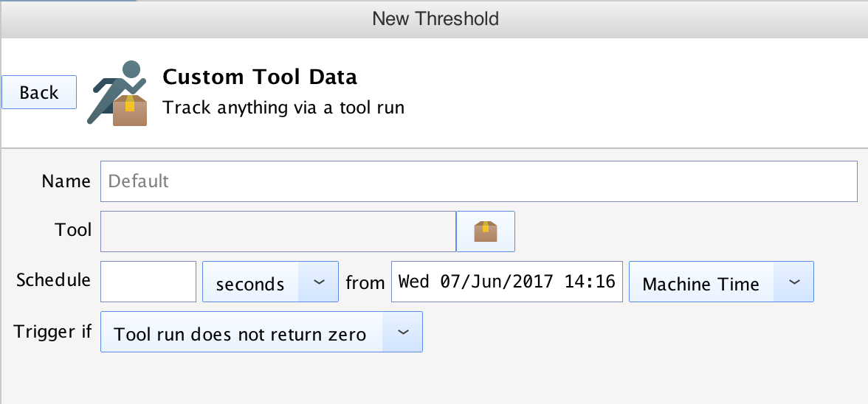
Task: Click the chevron arrow on the Machine Time combo box
Action: point(794,282)
